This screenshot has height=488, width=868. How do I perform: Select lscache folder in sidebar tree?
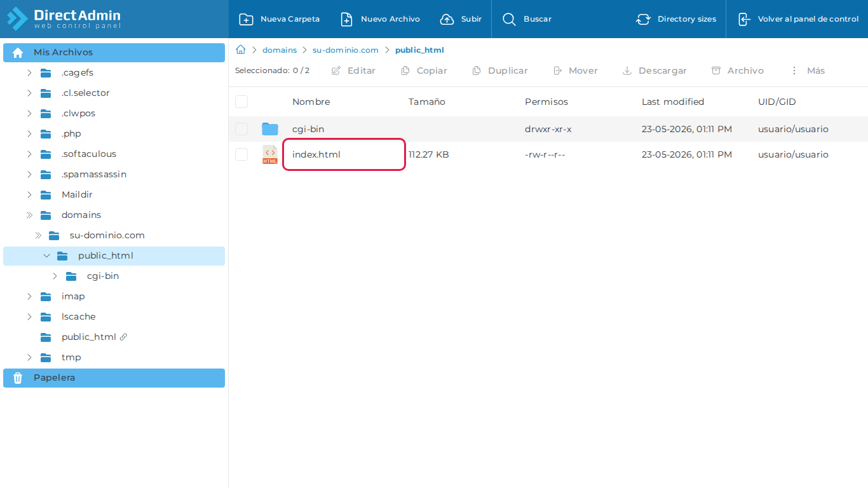point(78,316)
